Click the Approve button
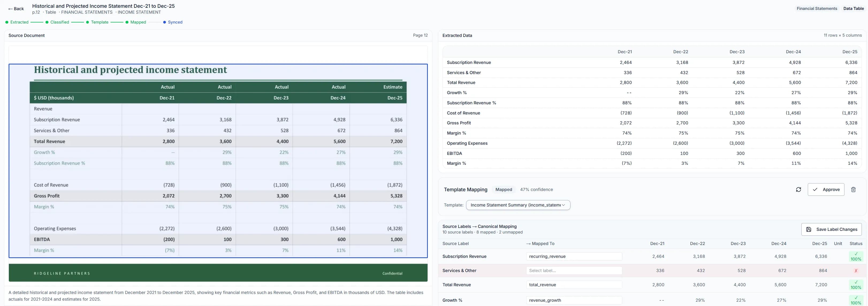868x306 pixels. coord(826,189)
